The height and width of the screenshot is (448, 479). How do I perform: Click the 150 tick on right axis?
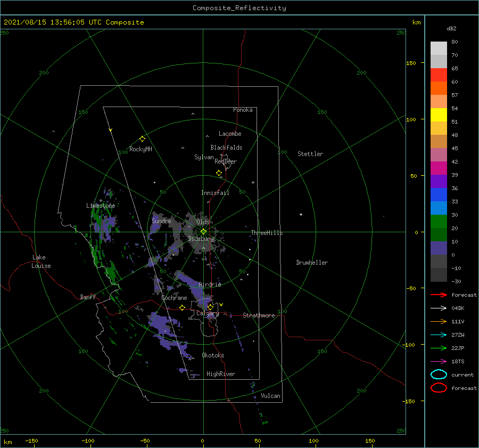coord(411,63)
